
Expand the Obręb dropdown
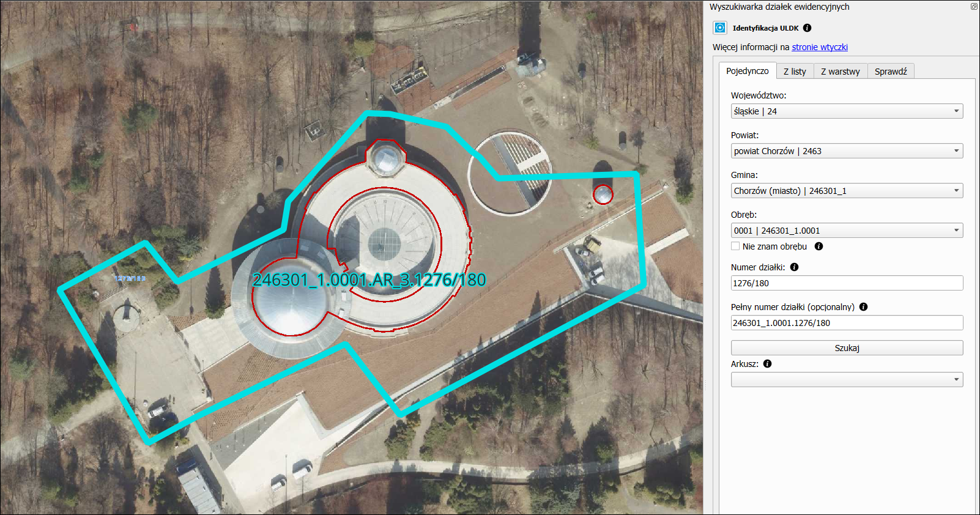tap(847, 231)
